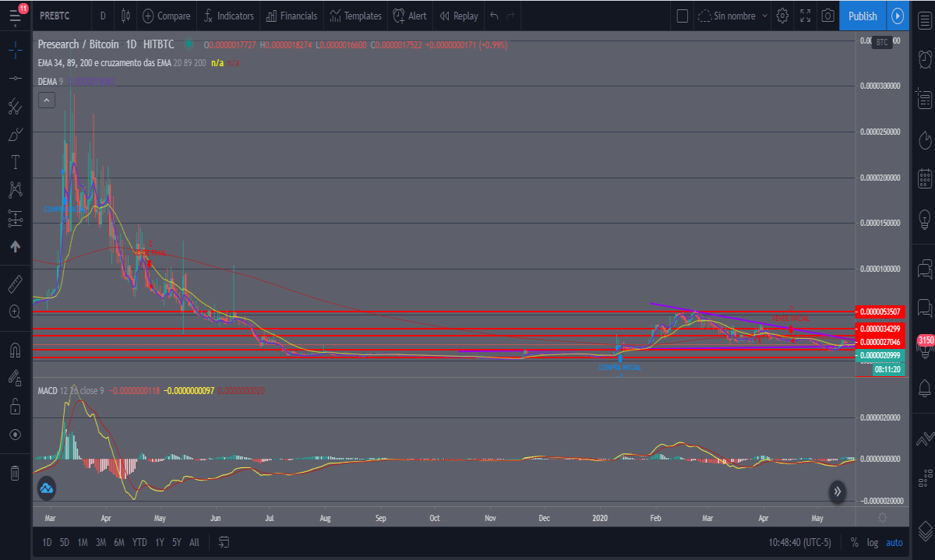935x560 pixels.
Task: Select the Text annotation tool
Action: 15,162
